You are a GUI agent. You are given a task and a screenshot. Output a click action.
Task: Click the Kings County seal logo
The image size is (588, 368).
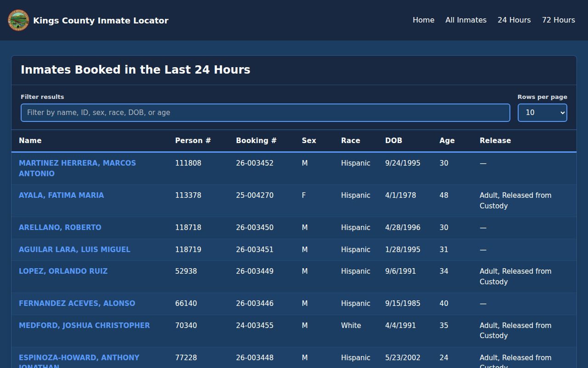tap(18, 20)
